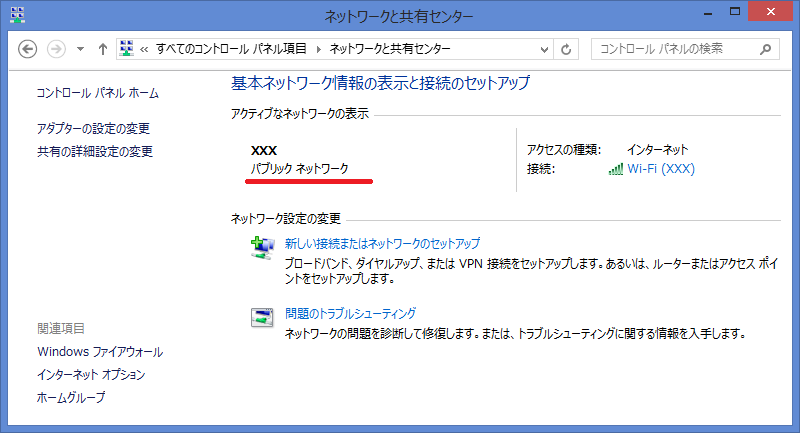This screenshot has width=800, height=433.
Task: Open 問題のトラブルシューティング link
Action: coord(350,313)
